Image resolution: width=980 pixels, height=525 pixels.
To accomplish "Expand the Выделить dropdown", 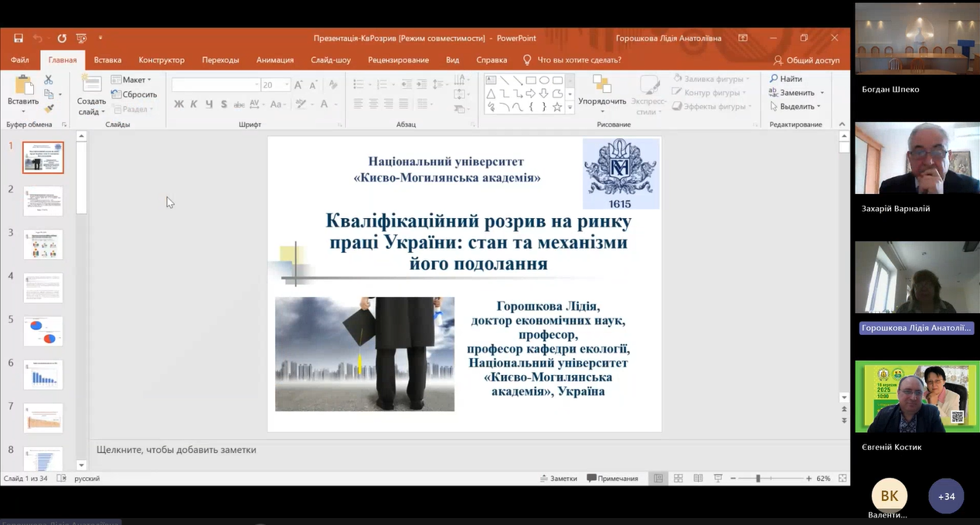I will tap(795, 107).
